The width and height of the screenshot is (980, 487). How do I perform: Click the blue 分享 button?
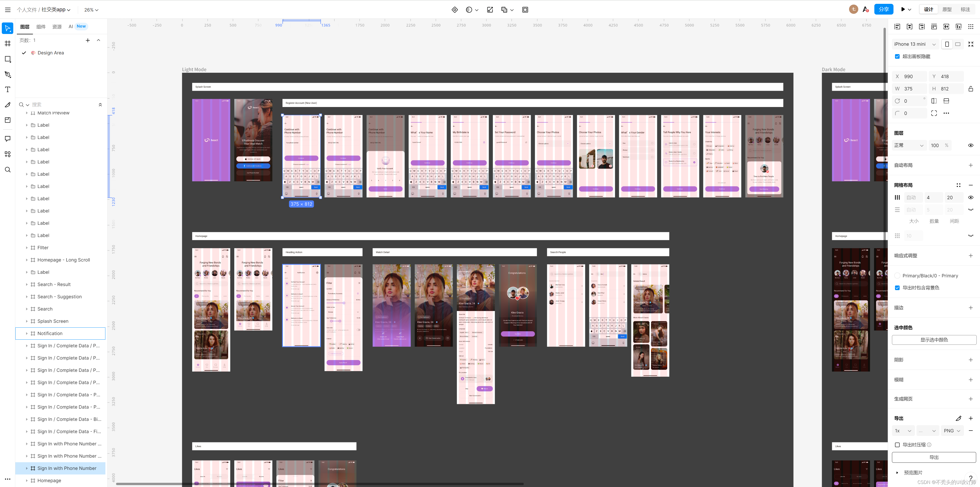(883, 9)
